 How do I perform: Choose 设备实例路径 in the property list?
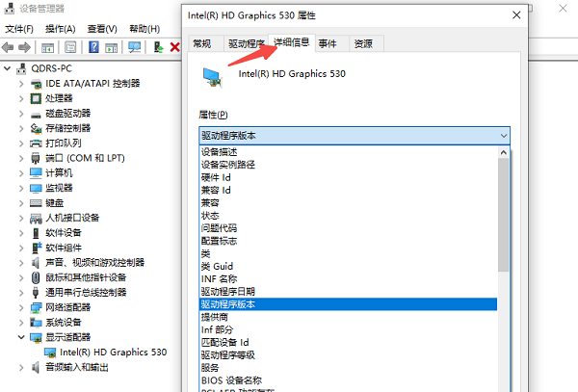click(x=348, y=165)
